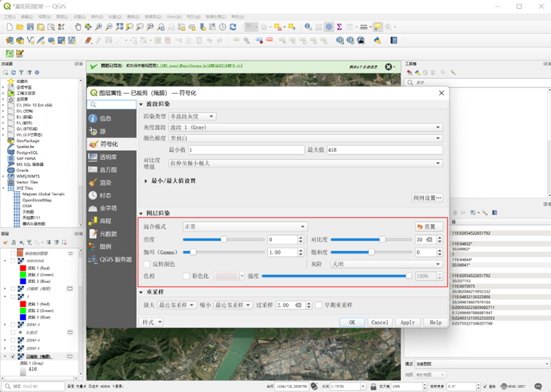This screenshot has height=392, width=551.
Task: Select the 金字塔 pyramids icon
Action: click(x=93, y=208)
